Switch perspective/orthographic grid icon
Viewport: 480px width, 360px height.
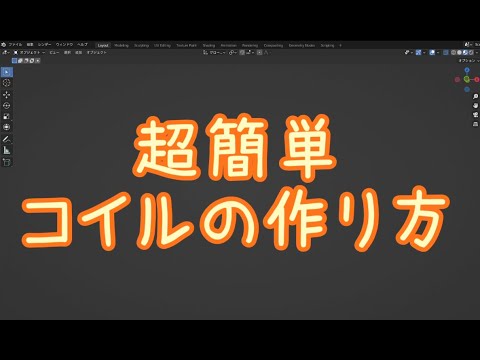click(x=476, y=124)
